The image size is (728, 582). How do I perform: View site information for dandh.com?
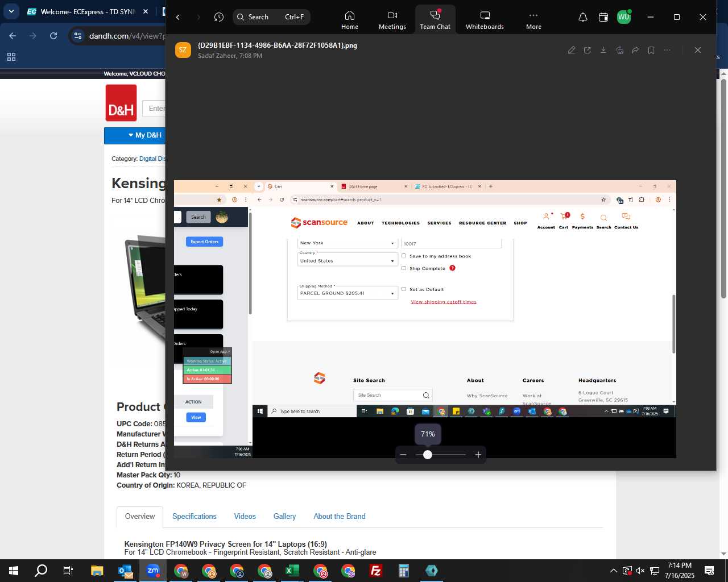(78, 36)
